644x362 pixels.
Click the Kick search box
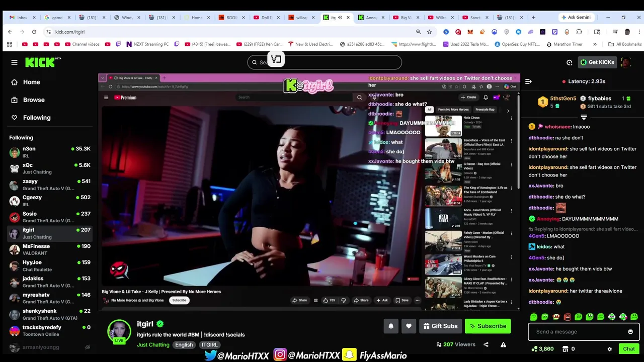tap(325, 62)
